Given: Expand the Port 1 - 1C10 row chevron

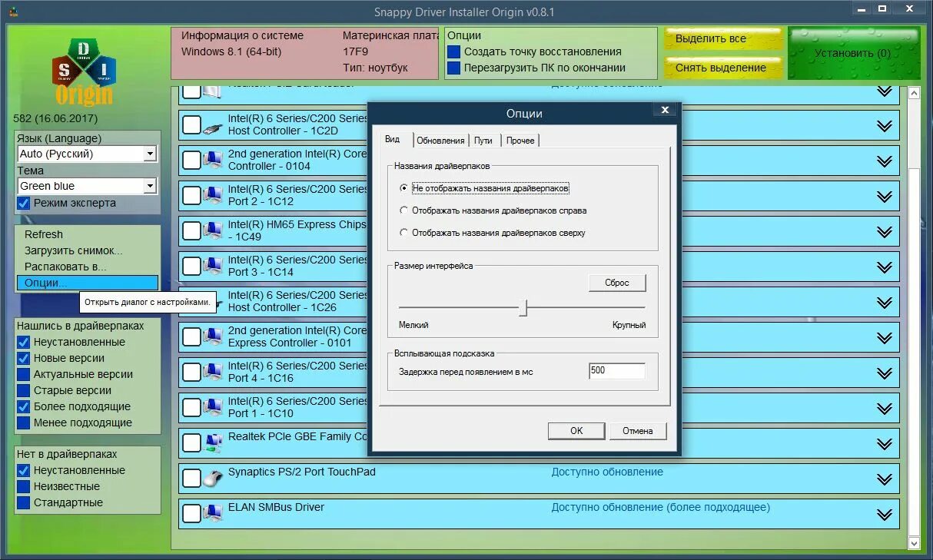Looking at the screenshot, I should tap(885, 409).
